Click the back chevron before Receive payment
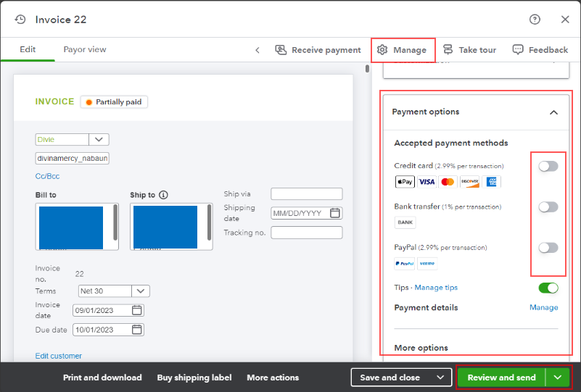Image resolution: width=581 pixels, height=392 pixels. 257,50
